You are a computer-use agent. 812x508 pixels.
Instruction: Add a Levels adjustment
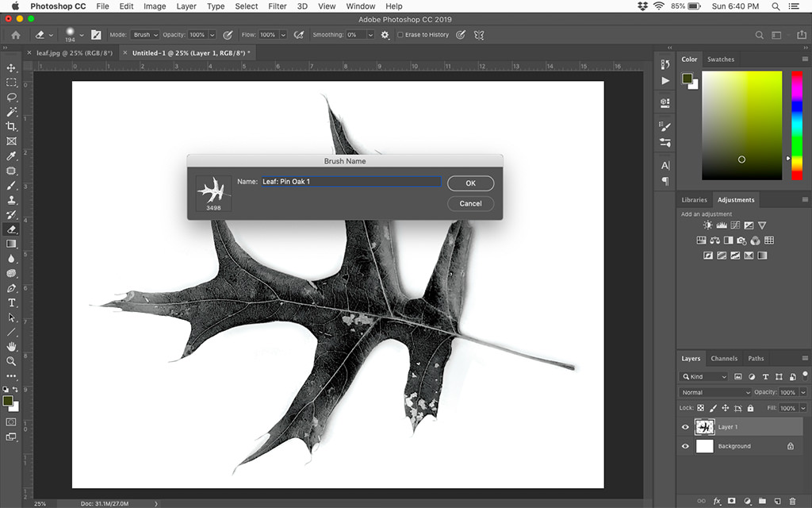click(x=722, y=225)
